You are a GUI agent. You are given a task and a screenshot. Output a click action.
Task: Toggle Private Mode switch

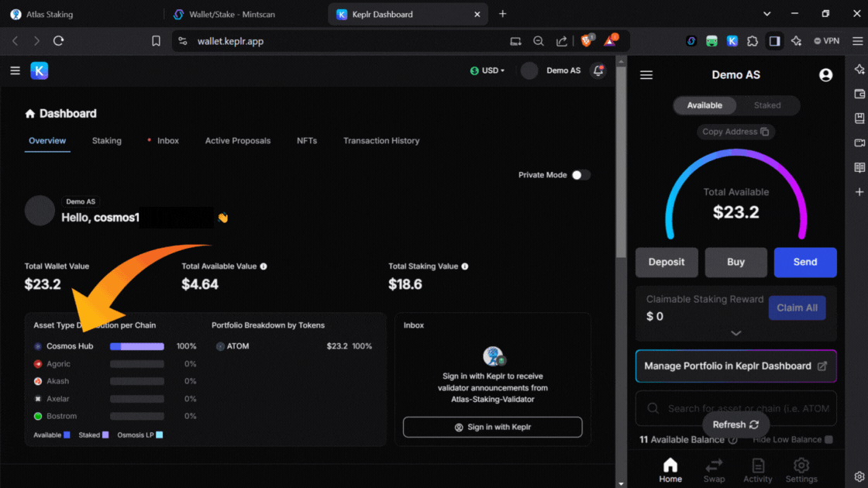[580, 175]
